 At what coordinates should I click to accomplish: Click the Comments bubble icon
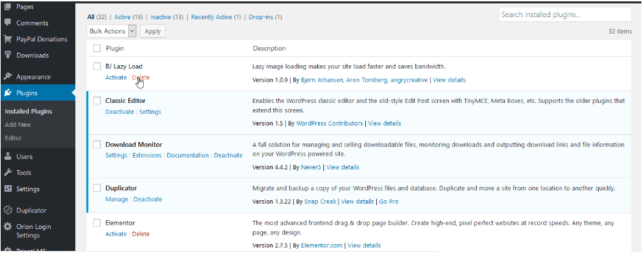(8, 23)
